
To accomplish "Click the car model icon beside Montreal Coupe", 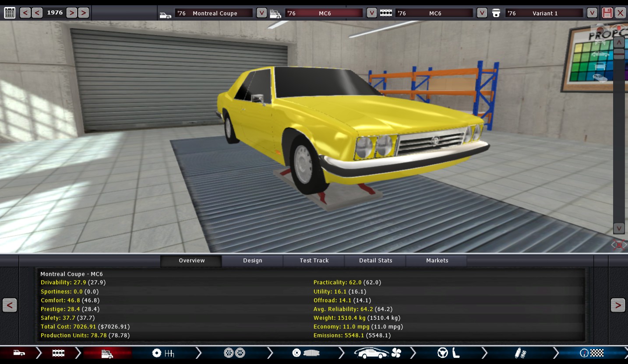I will tap(166, 14).
